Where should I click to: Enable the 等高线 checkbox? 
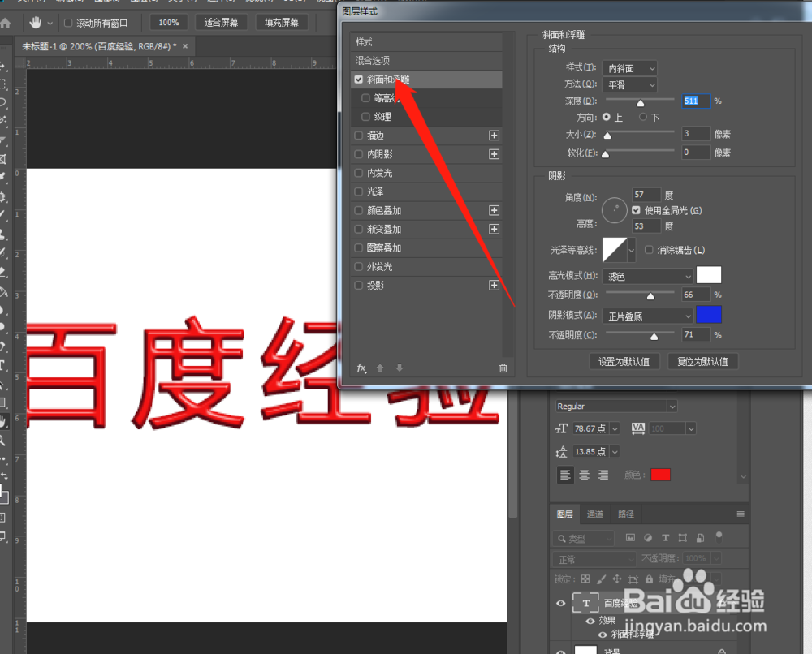pos(365,98)
